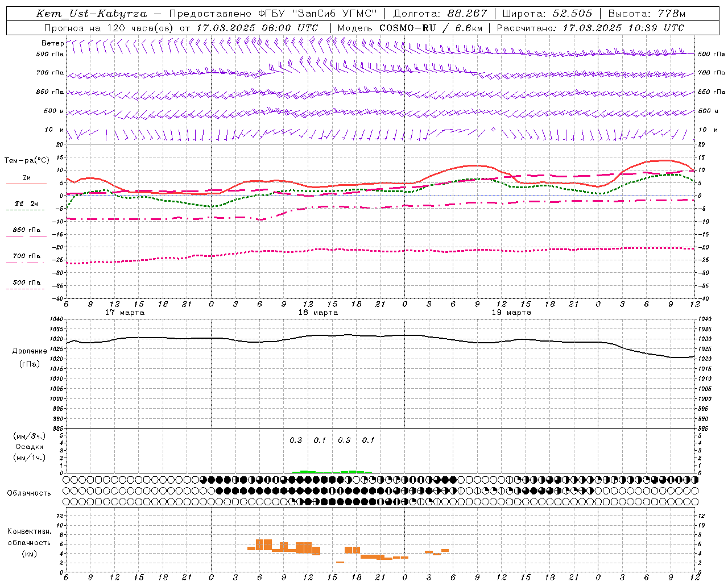Click the 17 марта date label
728x582 pixels.
[125, 313]
